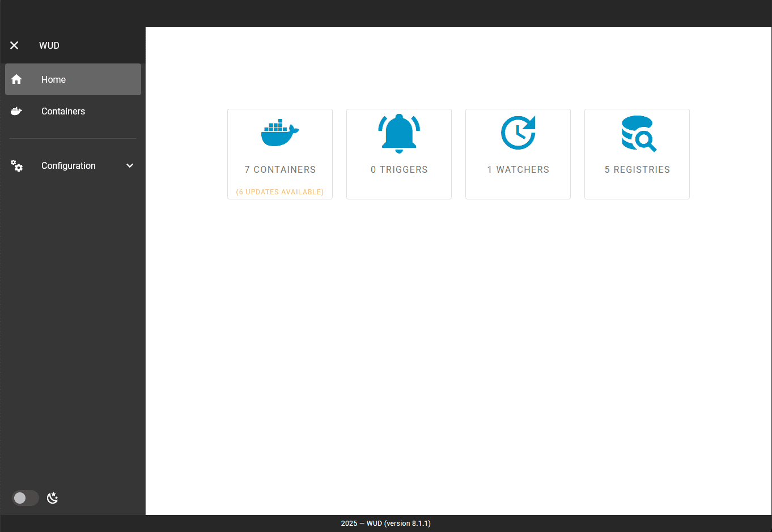Click the coffee cup icon beside Containers
Viewport: 772px width, 532px height.
(16, 111)
